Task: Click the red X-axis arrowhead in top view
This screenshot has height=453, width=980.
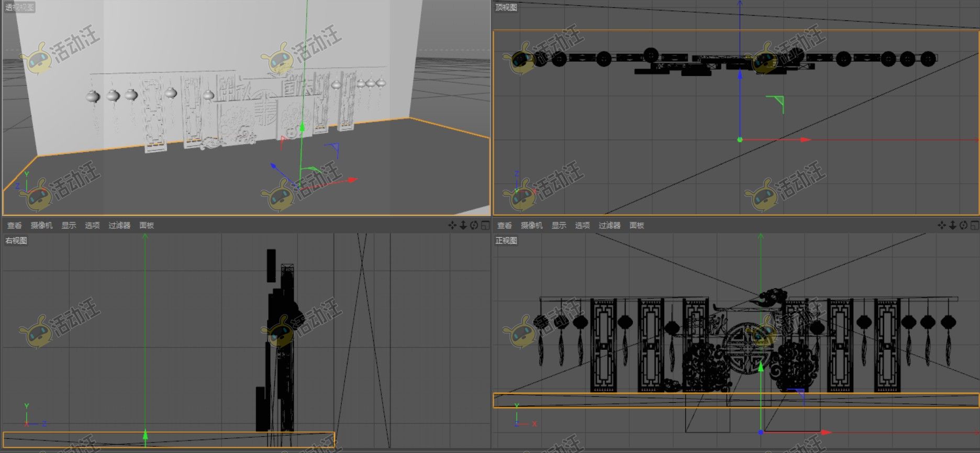Action: point(805,140)
